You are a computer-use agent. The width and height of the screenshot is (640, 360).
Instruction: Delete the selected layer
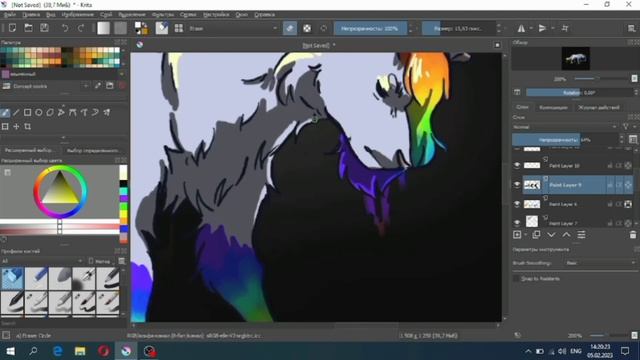(x=633, y=235)
